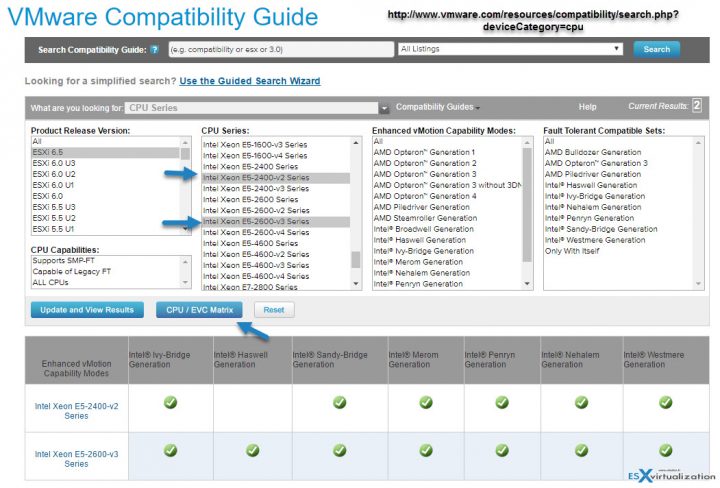The image size is (720, 488).
Task: Click Update and View Results button
Action: click(x=87, y=310)
